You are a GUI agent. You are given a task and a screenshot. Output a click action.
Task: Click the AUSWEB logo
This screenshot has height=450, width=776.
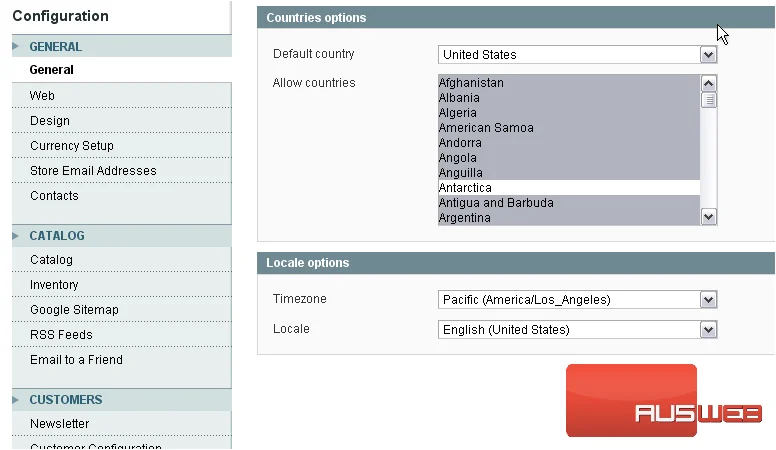tap(664, 401)
